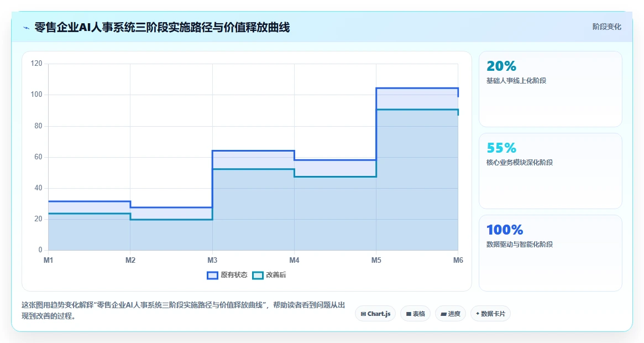Click the 100 y-axis label

coord(36,95)
